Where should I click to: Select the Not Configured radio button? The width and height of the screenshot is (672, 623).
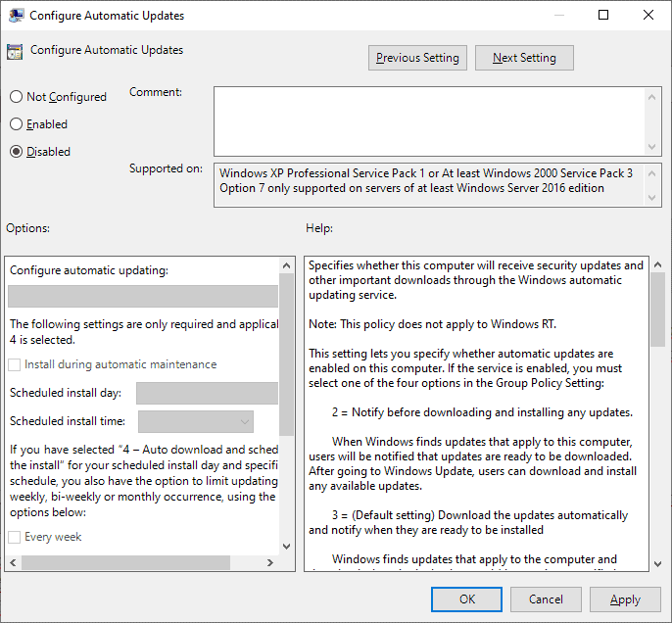(x=17, y=96)
